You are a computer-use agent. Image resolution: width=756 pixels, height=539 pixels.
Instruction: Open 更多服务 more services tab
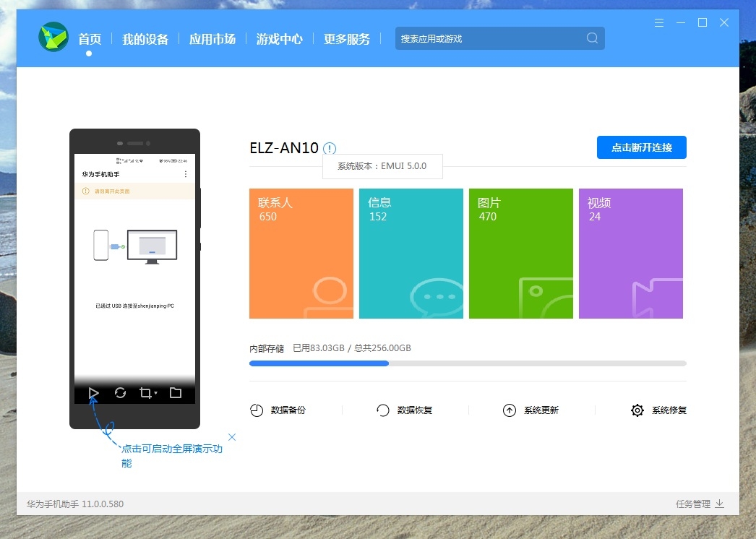pos(347,39)
